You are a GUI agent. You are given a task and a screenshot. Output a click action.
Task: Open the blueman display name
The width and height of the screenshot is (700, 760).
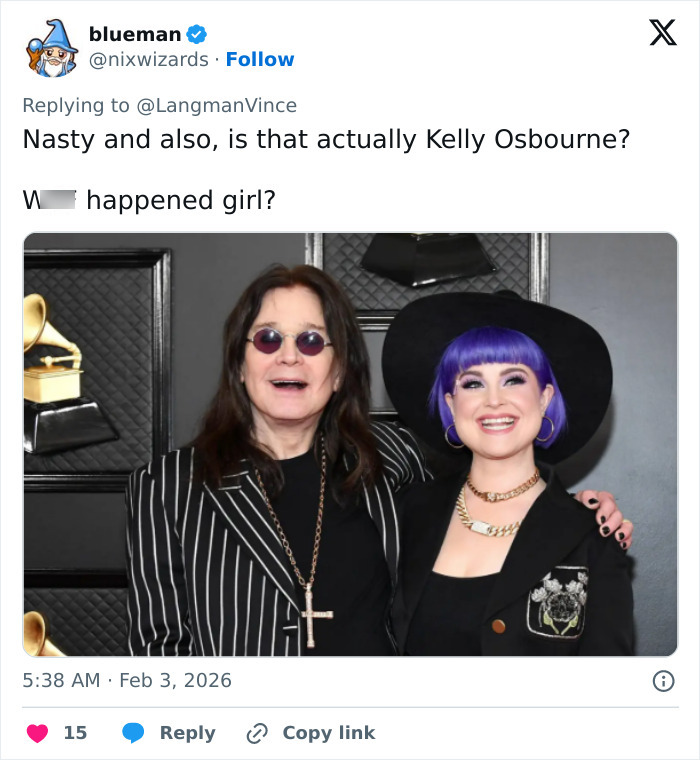pos(135,34)
